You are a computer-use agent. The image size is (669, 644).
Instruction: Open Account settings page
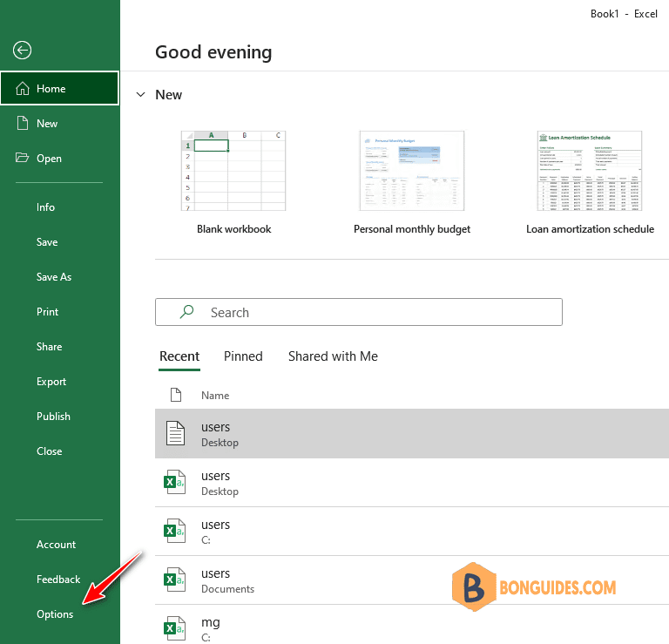(x=56, y=544)
